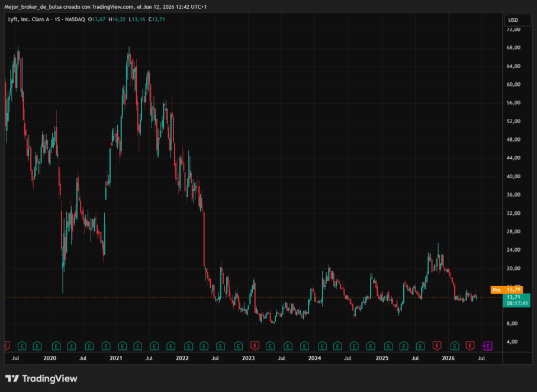Open the February 2022 earnings marker
This screenshot has width=537, height=392.
tap(188, 346)
